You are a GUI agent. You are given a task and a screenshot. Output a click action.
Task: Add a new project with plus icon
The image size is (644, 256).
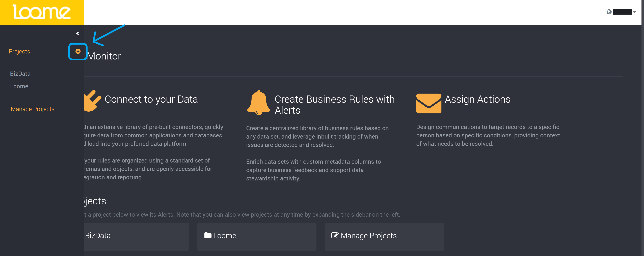[x=78, y=51]
